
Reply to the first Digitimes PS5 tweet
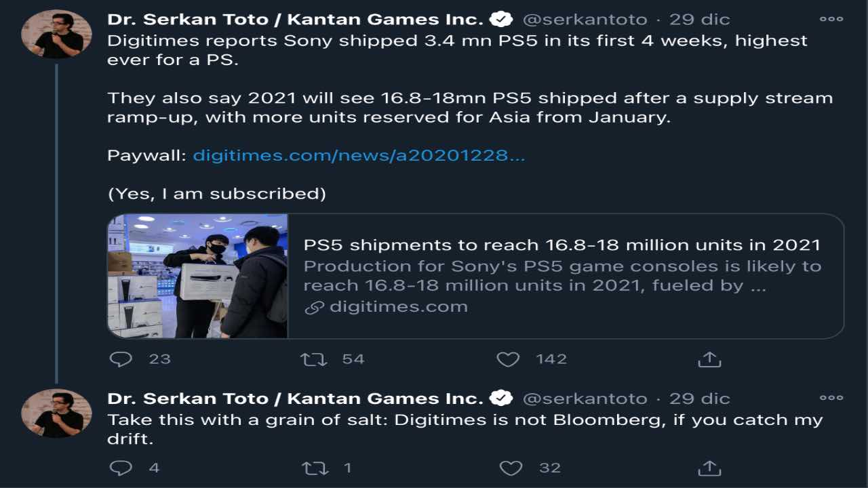tap(121, 359)
